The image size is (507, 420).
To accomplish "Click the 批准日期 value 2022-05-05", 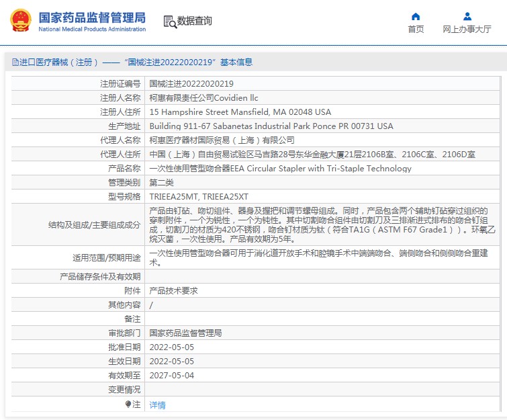I will click(x=171, y=347).
